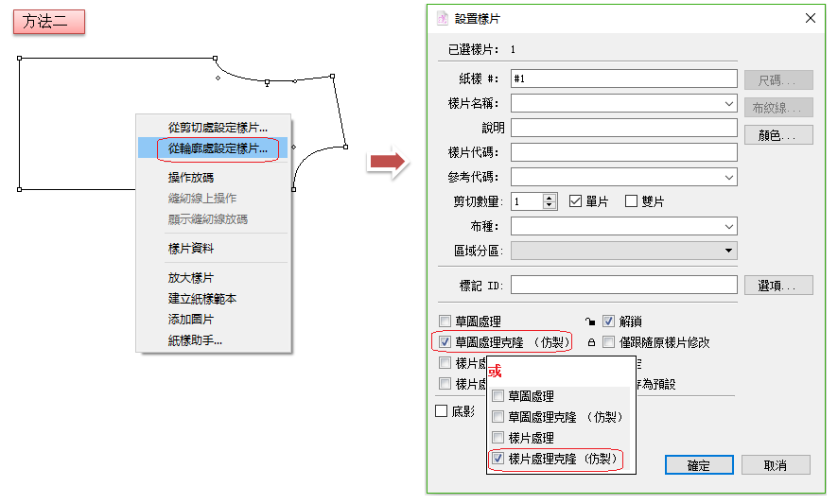Choose 建立紙樣範本 from the context menu

pyautogui.click(x=202, y=299)
